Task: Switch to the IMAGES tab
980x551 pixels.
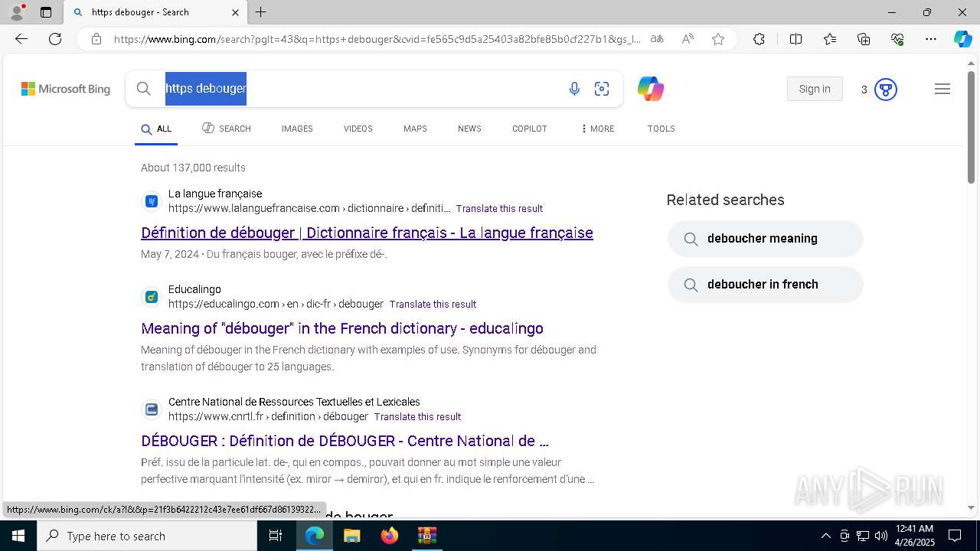Action: click(297, 129)
